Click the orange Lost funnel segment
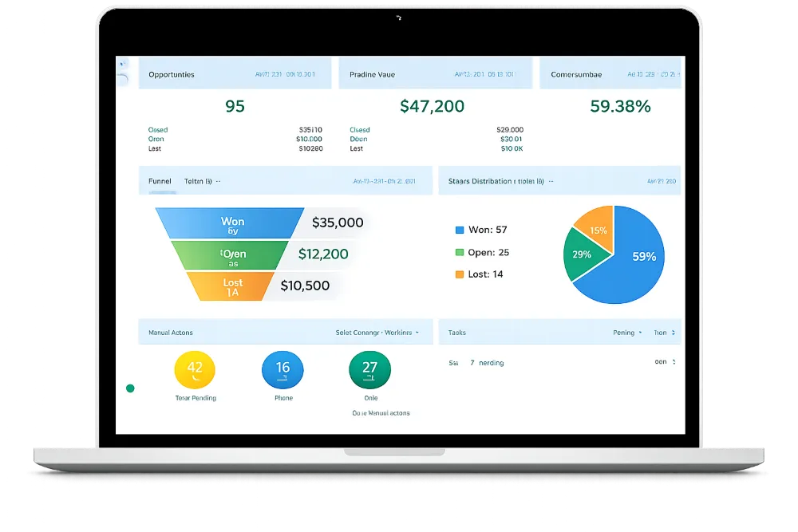This screenshot has height=532, width=798. (x=231, y=286)
